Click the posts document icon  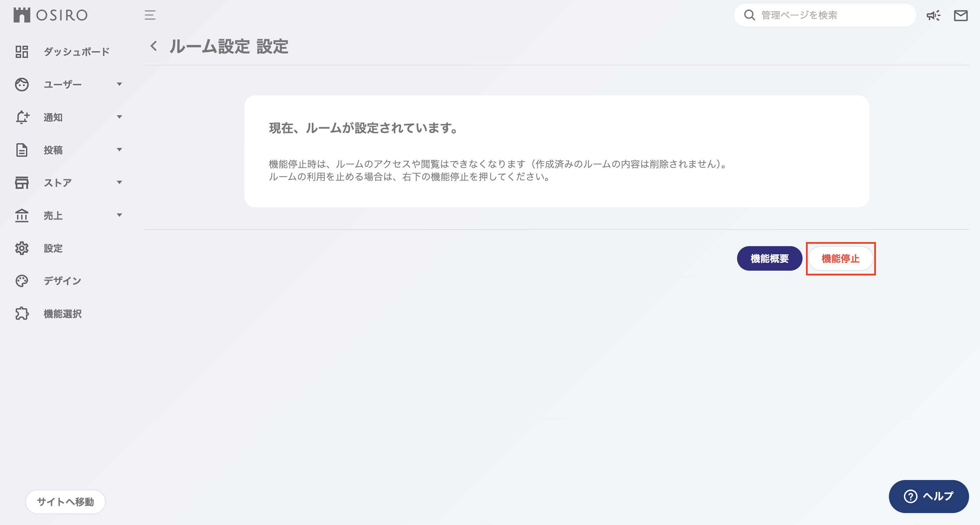[x=22, y=150]
